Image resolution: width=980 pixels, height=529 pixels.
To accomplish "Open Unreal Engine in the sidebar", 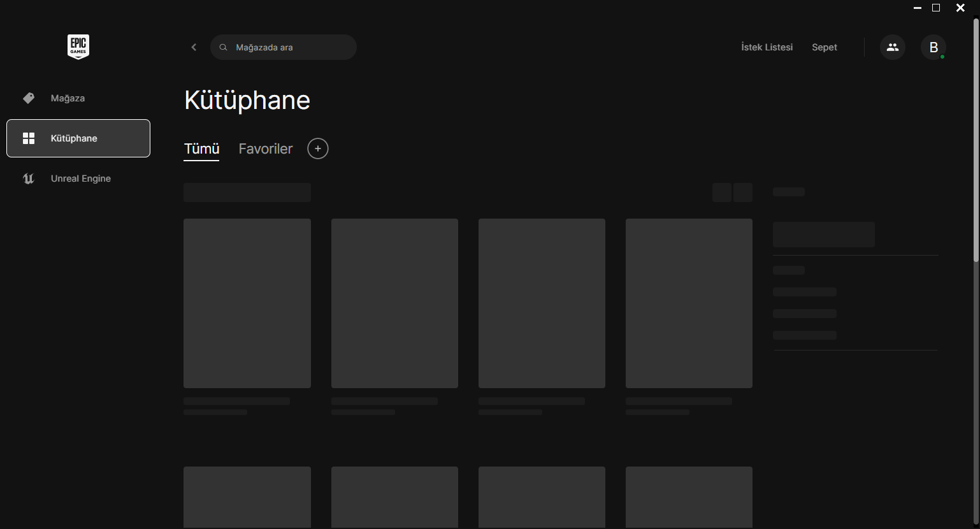I will (x=78, y=178).
